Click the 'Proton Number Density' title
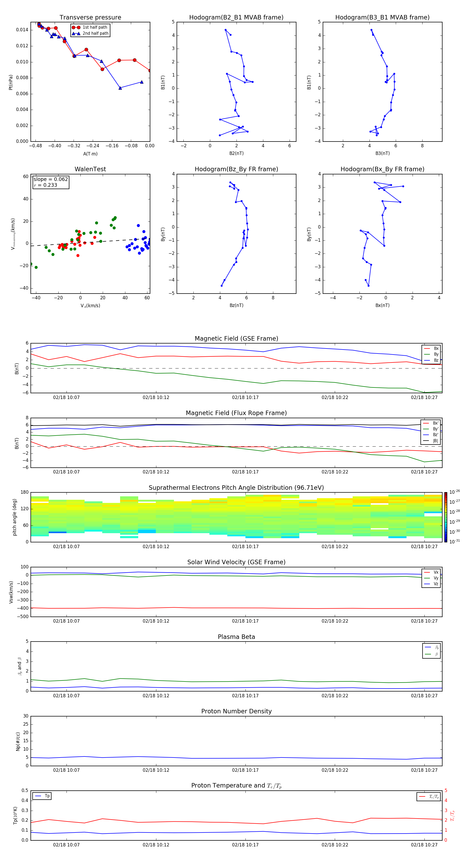 tap(236, 711)
